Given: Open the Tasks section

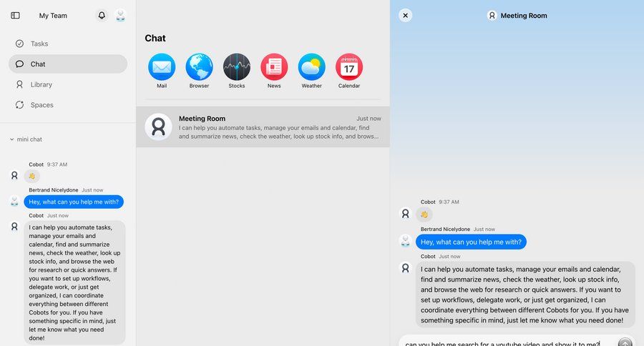Looking at the screenshot, I should tap(68, 44).
